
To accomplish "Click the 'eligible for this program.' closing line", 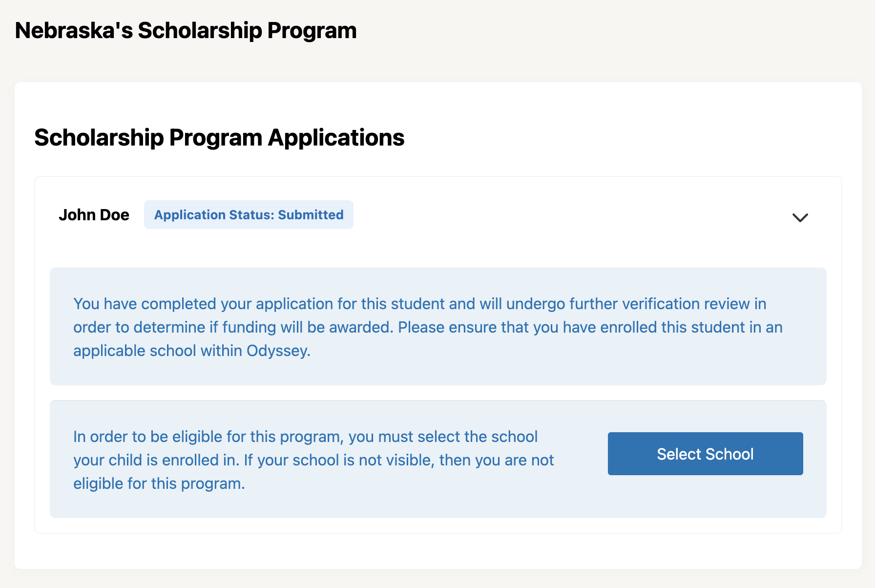I will coord(159,483).
